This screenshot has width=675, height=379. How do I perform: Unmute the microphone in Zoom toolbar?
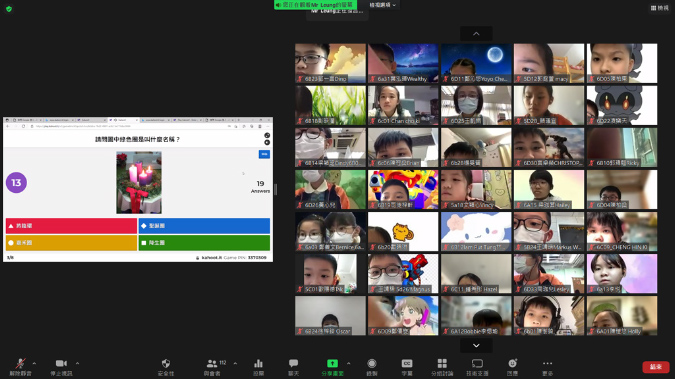(20, 367)
